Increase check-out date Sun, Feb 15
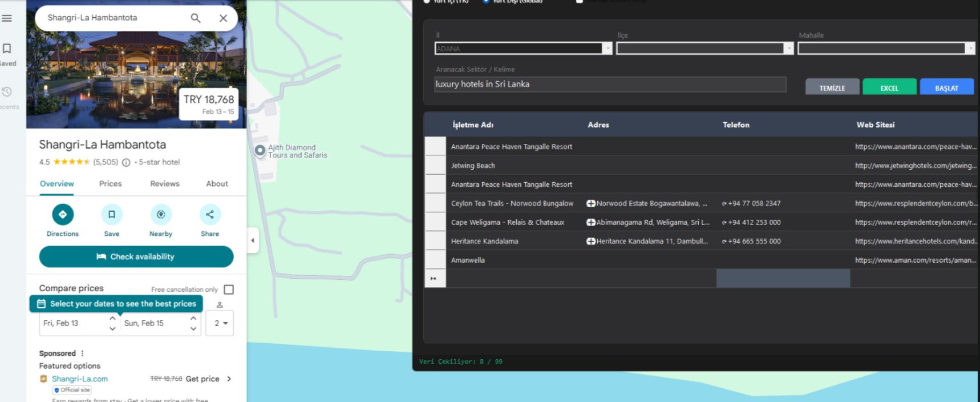This screenshot has width=980, height=402. point(193,318)
